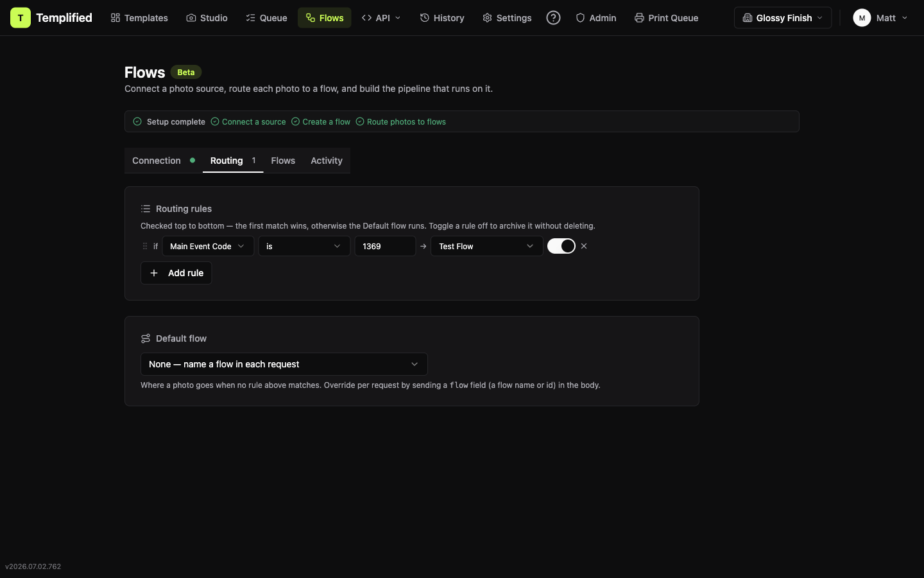Click the Add rule button
Screen dimensions: 924x578
(x=176, y=273)
